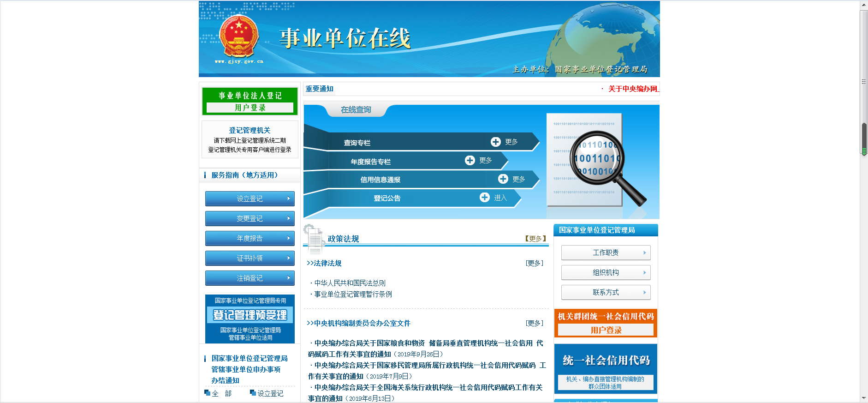Click the scrolling red notice 关于中央编办网
Image resolution: width=868 pixels, height=403 pixels.
pos(633,89)
